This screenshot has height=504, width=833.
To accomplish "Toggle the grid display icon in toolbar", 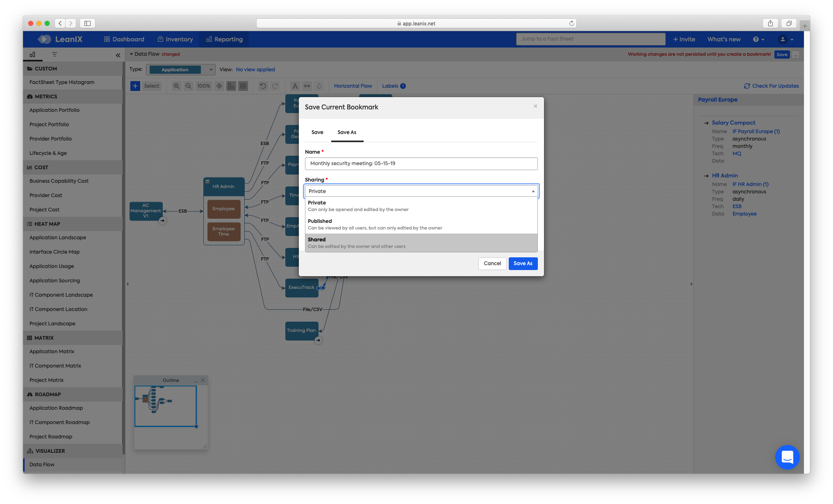I will [243, 86].
